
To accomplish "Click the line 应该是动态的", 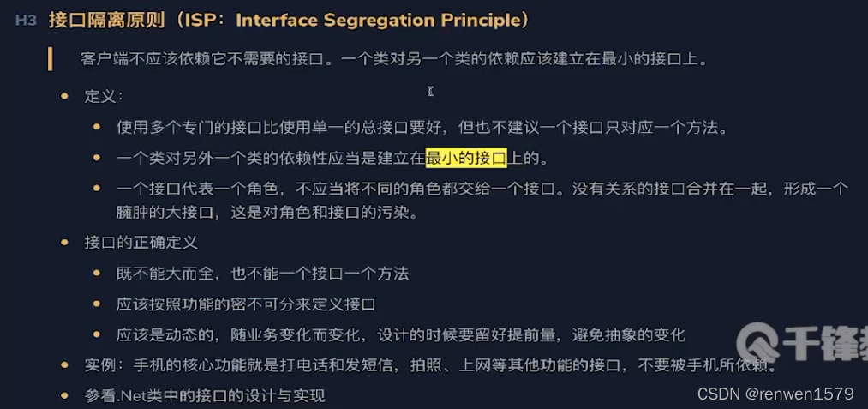I will point(401,335).
